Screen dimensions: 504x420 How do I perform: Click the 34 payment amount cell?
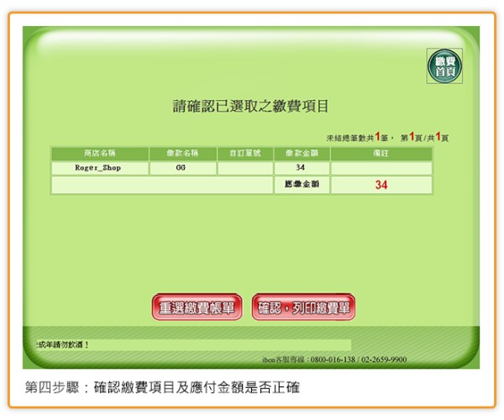pyautogui.click(x=302, y=168)
